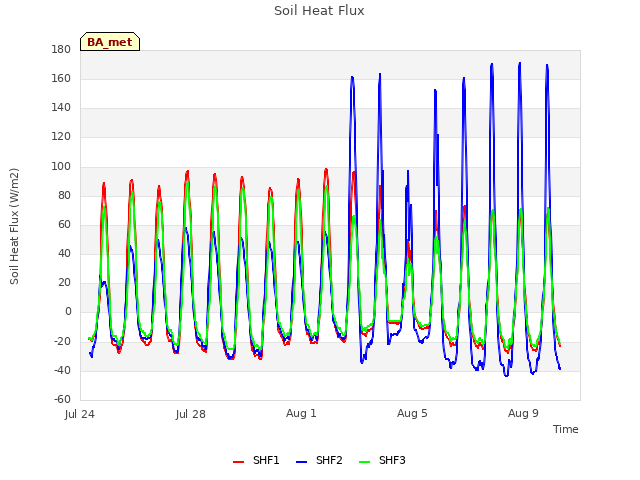The image size is (640, 480).
Task: Click the -20 y-axis tick label
Action: click(62, 341)
